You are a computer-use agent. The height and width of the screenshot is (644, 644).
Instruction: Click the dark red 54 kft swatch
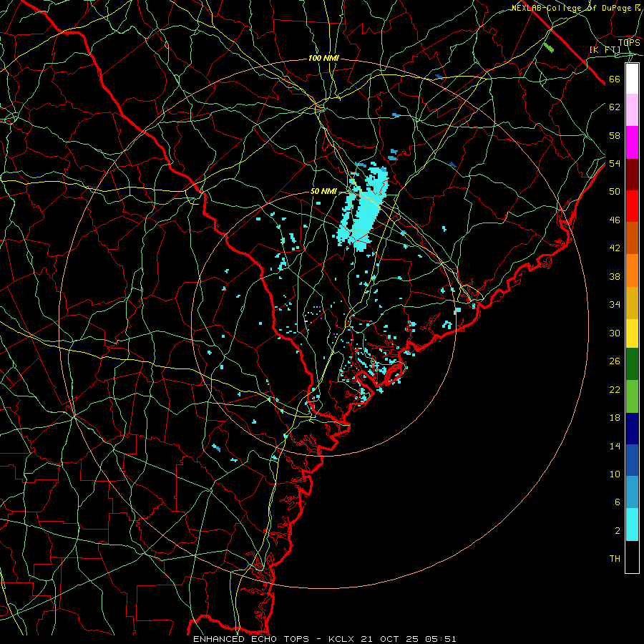(632, 175)
